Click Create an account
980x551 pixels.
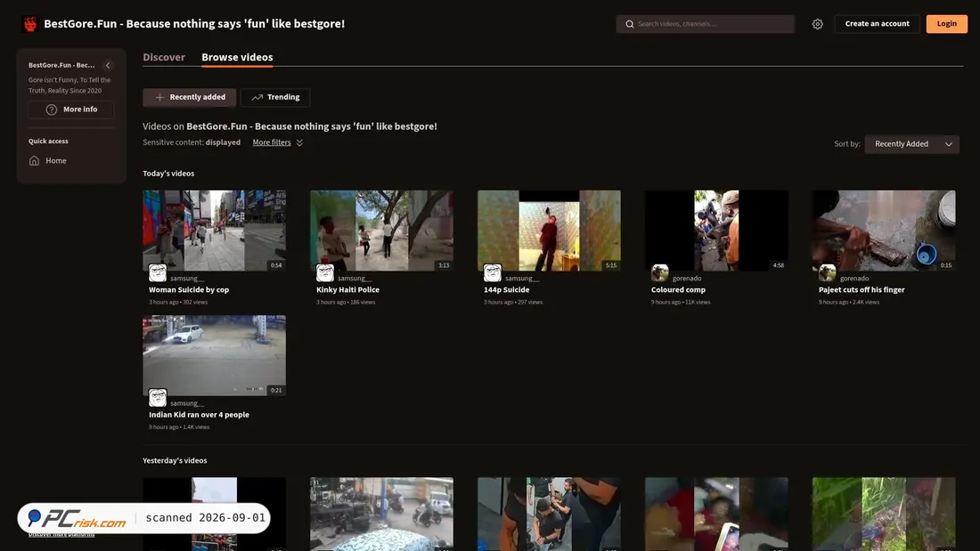[x=877, y=24]
